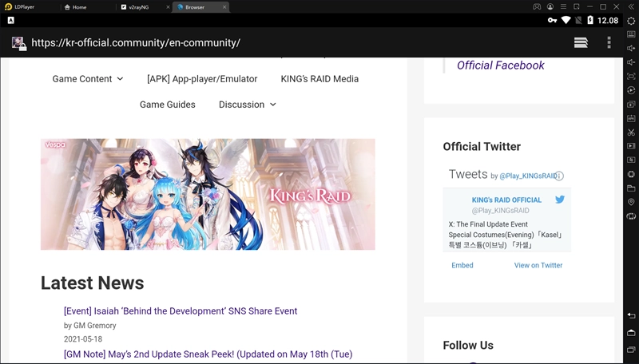Click the mini window mode icon

coord(576,7)
